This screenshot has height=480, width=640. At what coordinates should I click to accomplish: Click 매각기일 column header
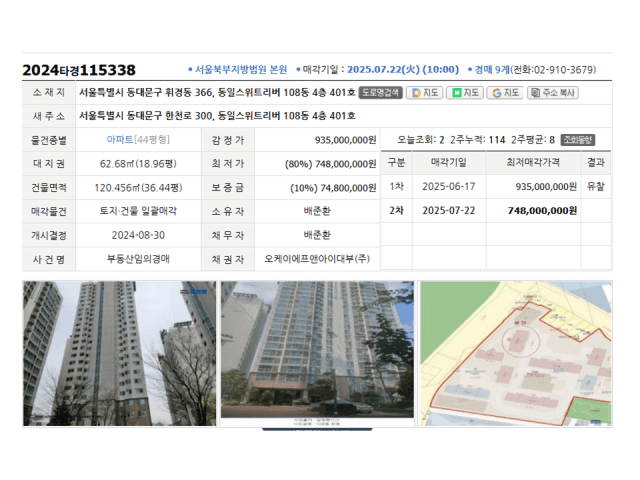[x=449, y=162]
